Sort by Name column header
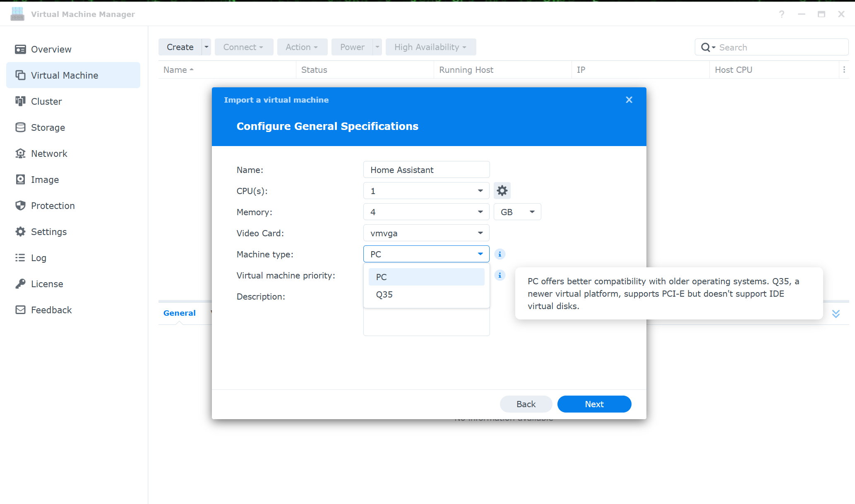Image resolution: width=855 pixels, height=504 pixels. pos(227,70)
